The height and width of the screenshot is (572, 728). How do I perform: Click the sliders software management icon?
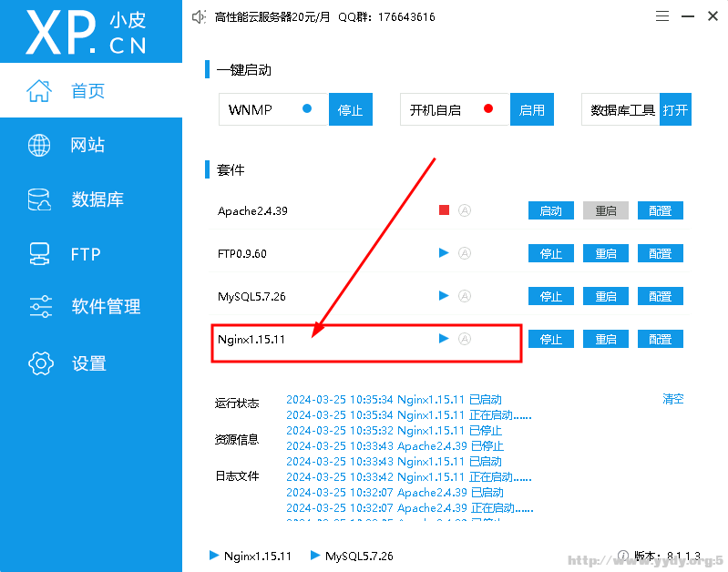pyautogui.click(x=40, y=306)
